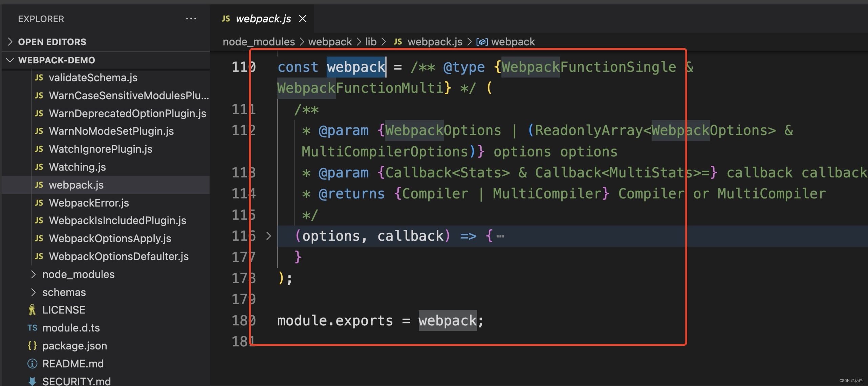This screenshot has height=386, width=868.
Task: Click the TS icon next to module.d.ts
Action: (x=32, y=327)
